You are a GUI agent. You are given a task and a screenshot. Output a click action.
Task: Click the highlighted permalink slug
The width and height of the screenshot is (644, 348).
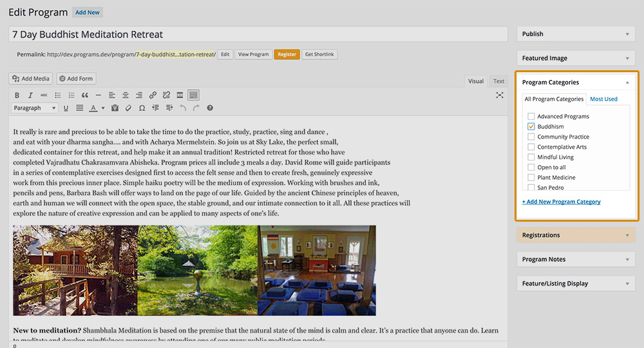click(x=175, y=54)
